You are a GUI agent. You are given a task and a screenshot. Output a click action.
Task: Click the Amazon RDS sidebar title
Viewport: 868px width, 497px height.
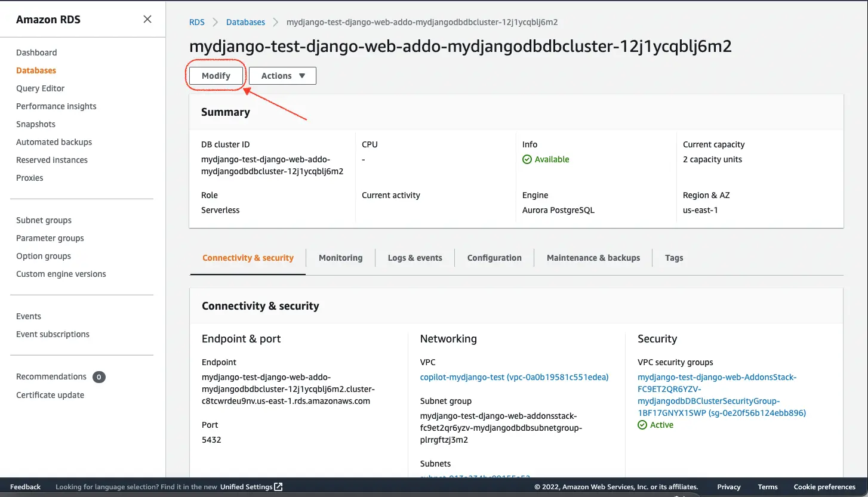[48, 20]
